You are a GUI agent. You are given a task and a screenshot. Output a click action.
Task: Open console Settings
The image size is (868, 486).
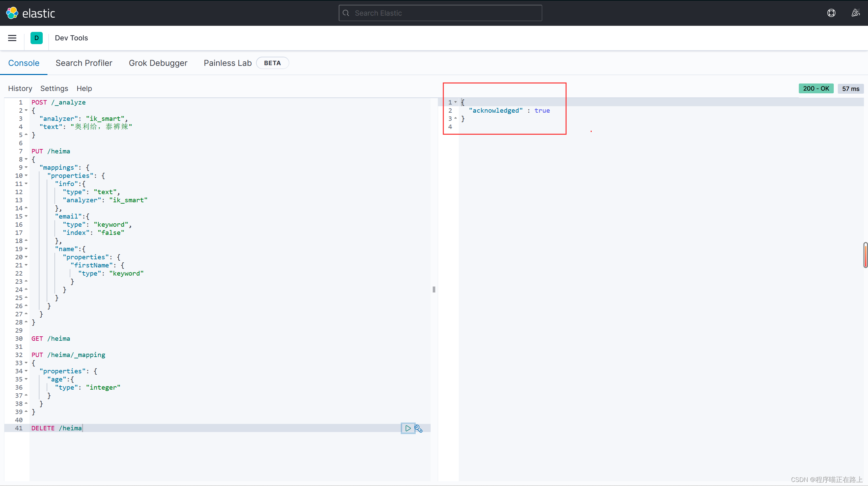[x=54, y=89]
